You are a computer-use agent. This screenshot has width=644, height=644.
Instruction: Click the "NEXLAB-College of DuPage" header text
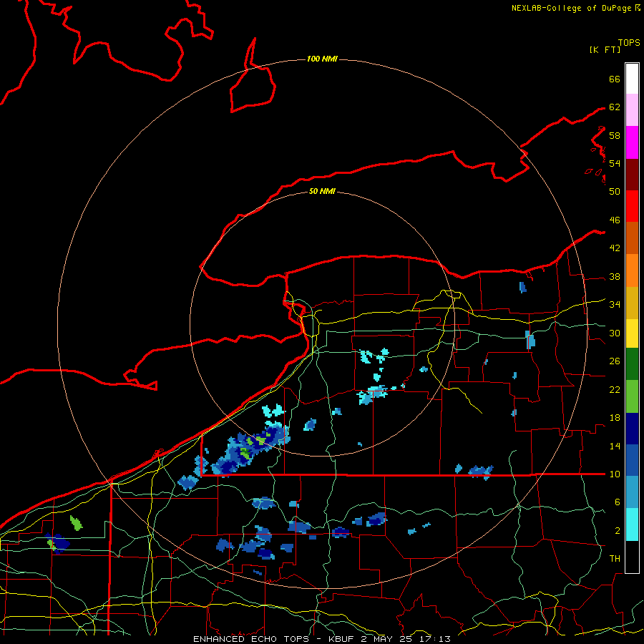[571, 8]
